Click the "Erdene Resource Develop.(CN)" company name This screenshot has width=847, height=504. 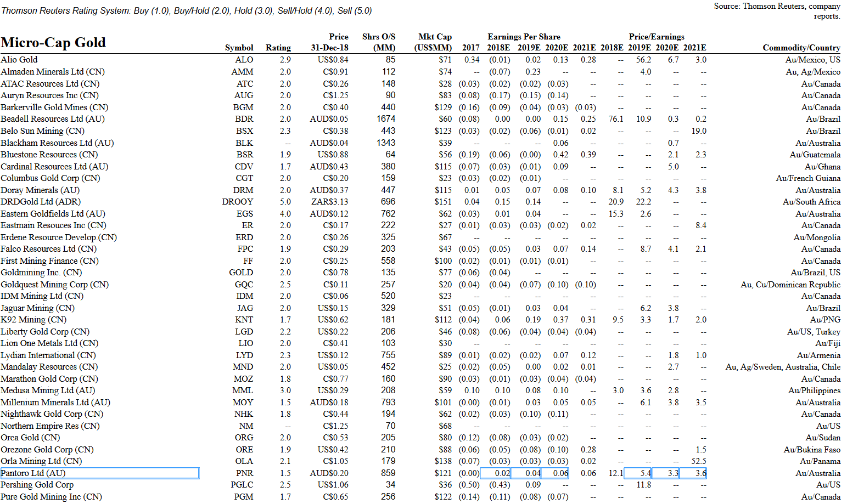(x=59, y=237)
